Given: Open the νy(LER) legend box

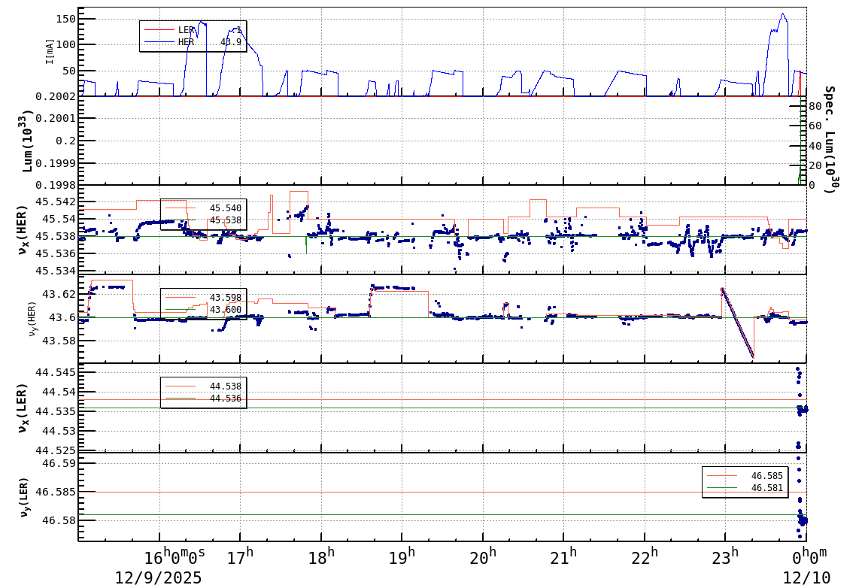Looking at the screenshot, I should point(745,483).
